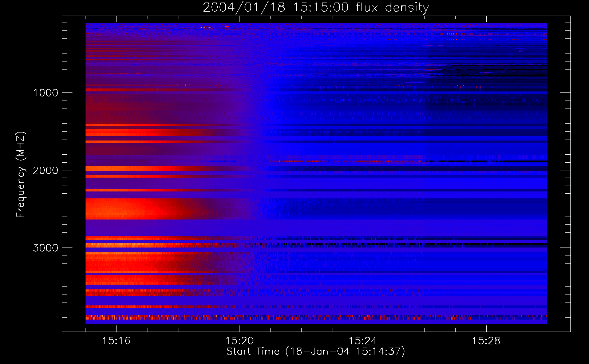Click the 15:16 time tick label
The image size is (589, 364).
pyautogui.click(x=116, y=341)
